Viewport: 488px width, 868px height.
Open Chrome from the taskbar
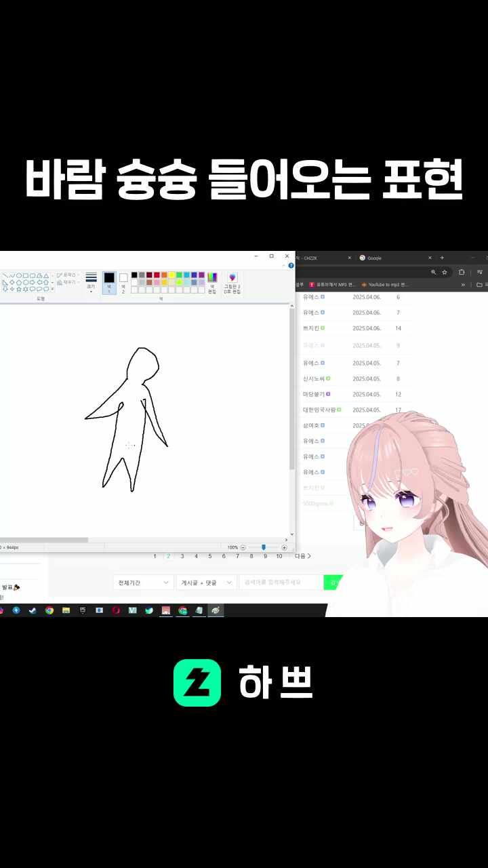point(49,610)
